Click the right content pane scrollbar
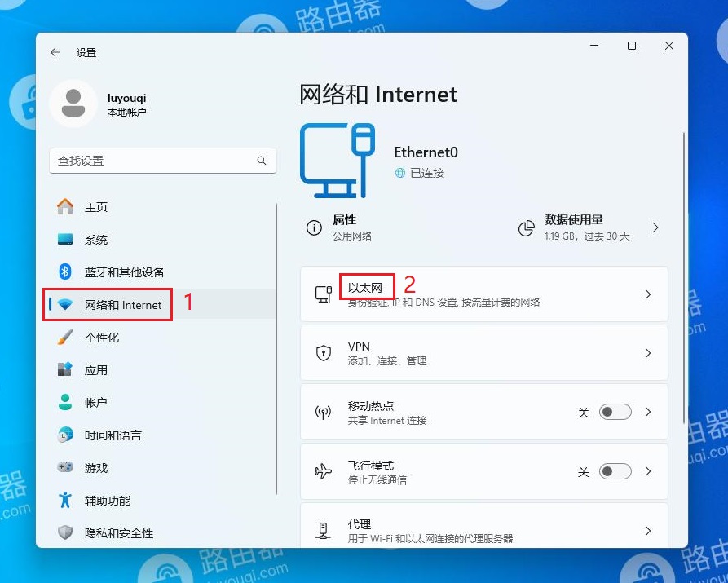Viewport: 728px width, 583px height. tap(683, 278)
